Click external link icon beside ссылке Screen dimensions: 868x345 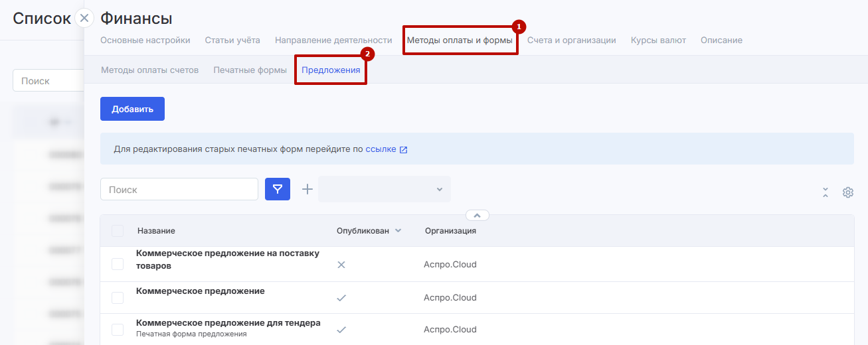point(403,150)
